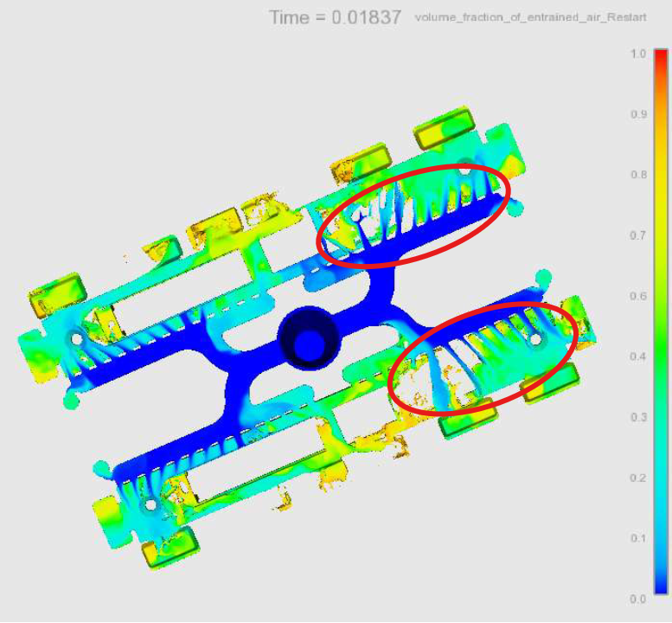Click the 0.8 legend scale value

coord(638,175)
